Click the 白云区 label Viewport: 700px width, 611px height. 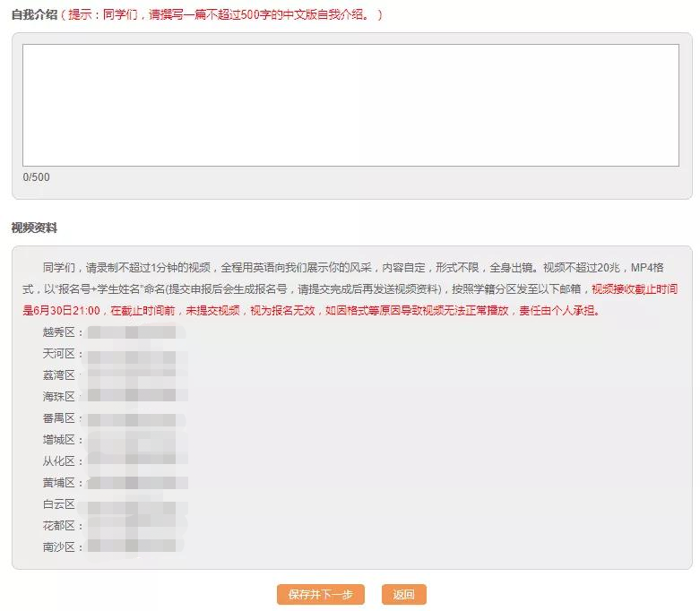tap(59, 504)
